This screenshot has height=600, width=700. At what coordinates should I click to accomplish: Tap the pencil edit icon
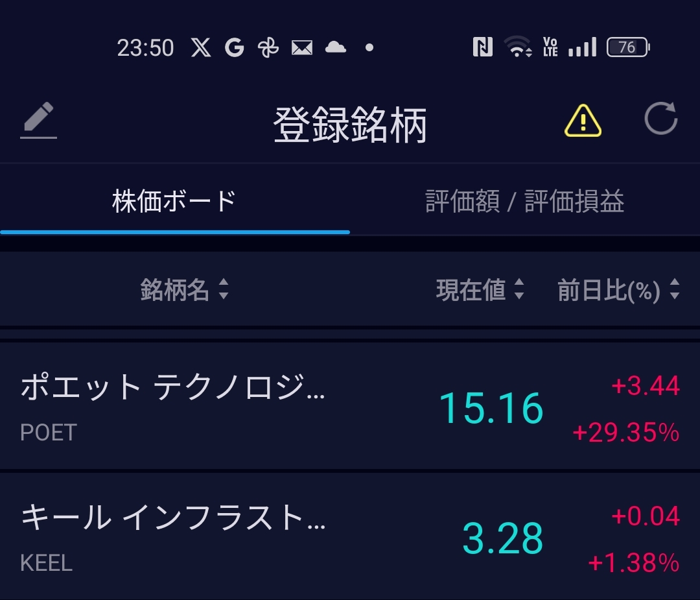[39, 121]
